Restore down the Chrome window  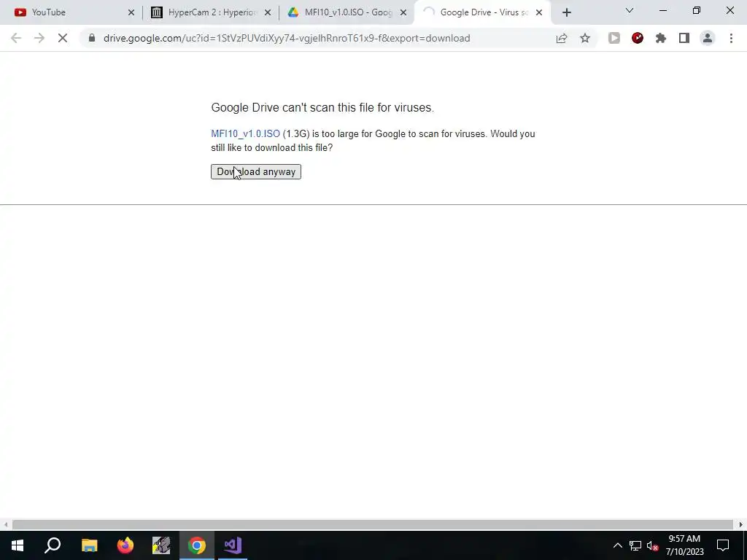pos(697,10)
